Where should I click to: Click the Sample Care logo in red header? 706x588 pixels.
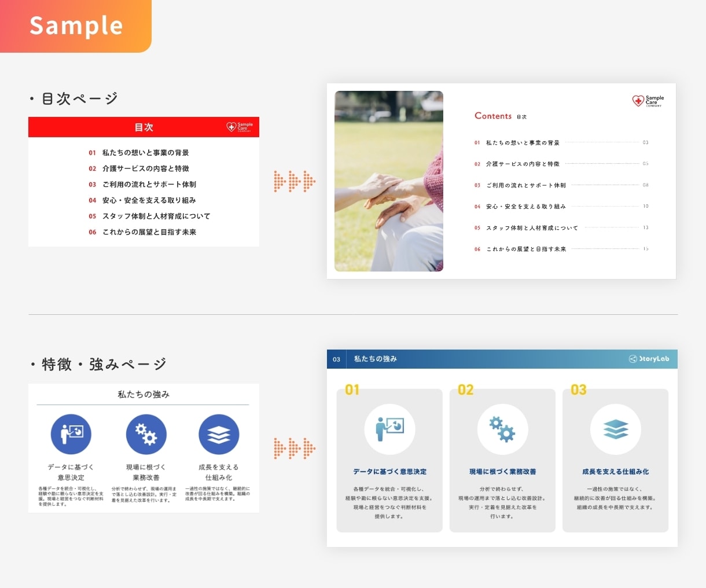240,127
